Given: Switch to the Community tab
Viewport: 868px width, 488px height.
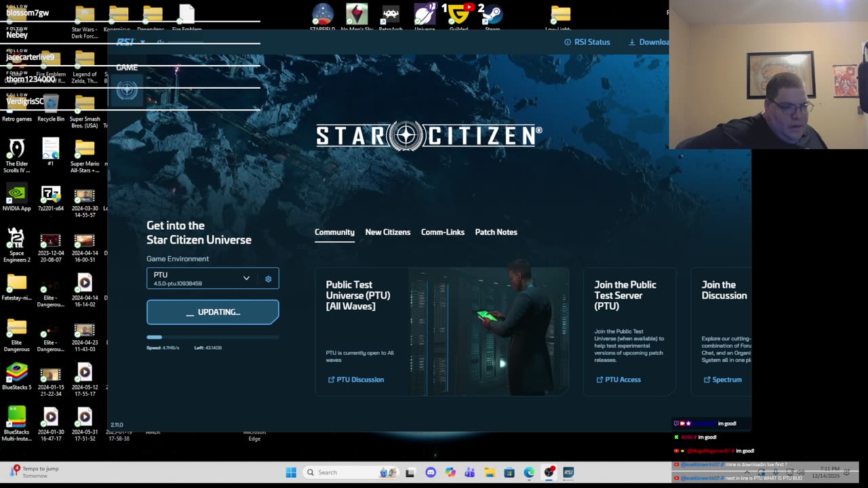Looking at the screenshot, I should click(334, 232).
